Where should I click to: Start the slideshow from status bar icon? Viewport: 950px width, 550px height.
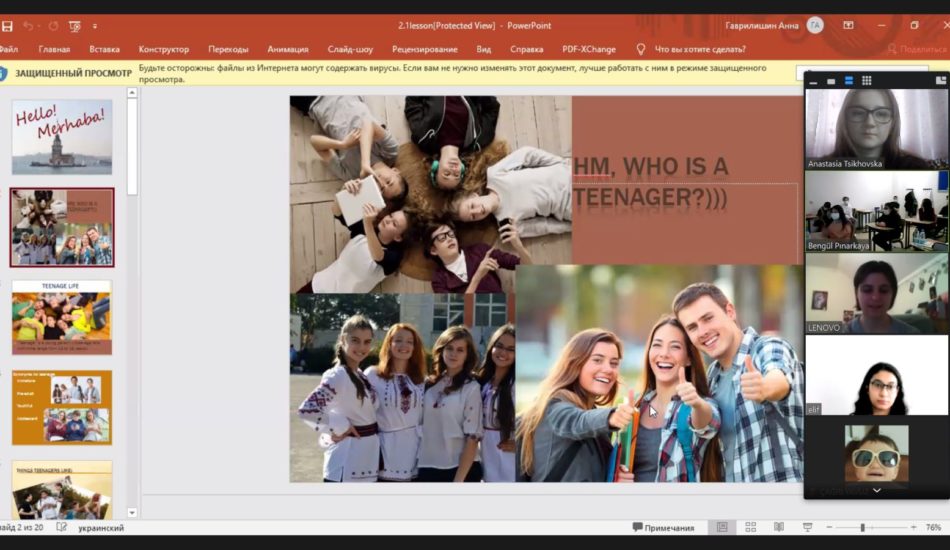coord(807,527)
